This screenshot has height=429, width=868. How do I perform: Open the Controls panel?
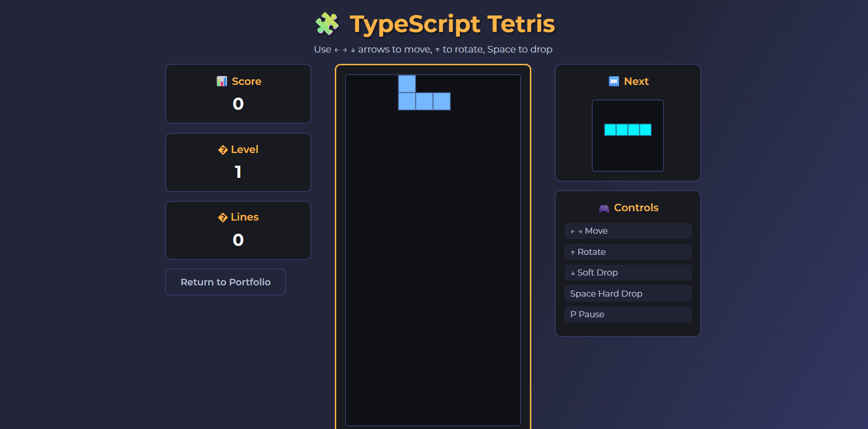tap(627, 263)
